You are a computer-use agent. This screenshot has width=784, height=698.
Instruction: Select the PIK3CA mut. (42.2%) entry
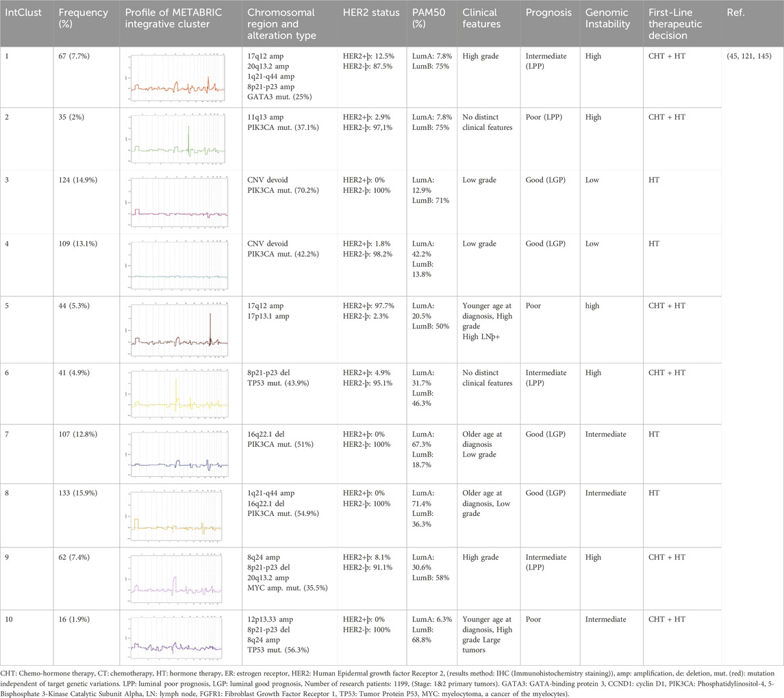[283, 254]
